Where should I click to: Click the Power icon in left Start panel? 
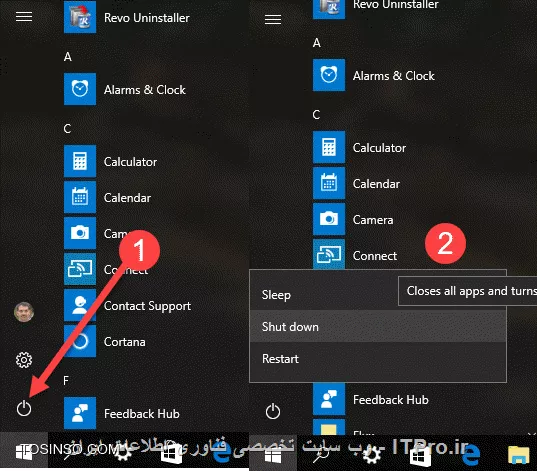[x=24, y=409]
